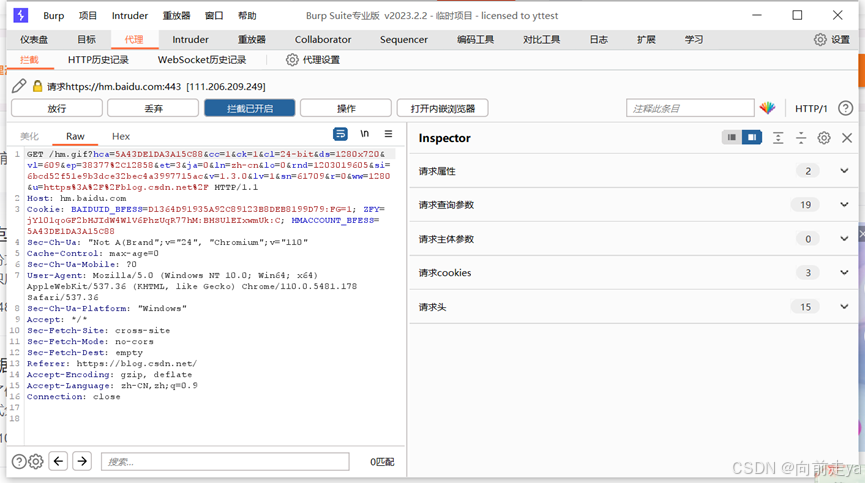The height and width of the screenshot is (483, 865).
Task: Go to next search match arrow
Action: 82,461
